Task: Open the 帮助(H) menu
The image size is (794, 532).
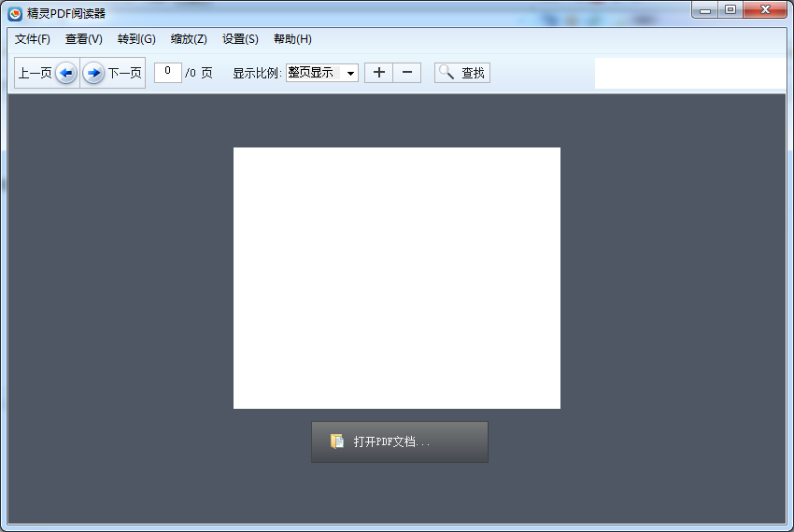Action: [x=292, y=39]
